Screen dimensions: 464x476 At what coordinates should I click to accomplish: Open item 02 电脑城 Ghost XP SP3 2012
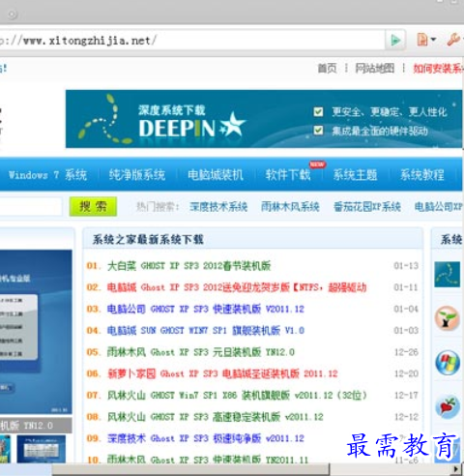tap(237, 287)
